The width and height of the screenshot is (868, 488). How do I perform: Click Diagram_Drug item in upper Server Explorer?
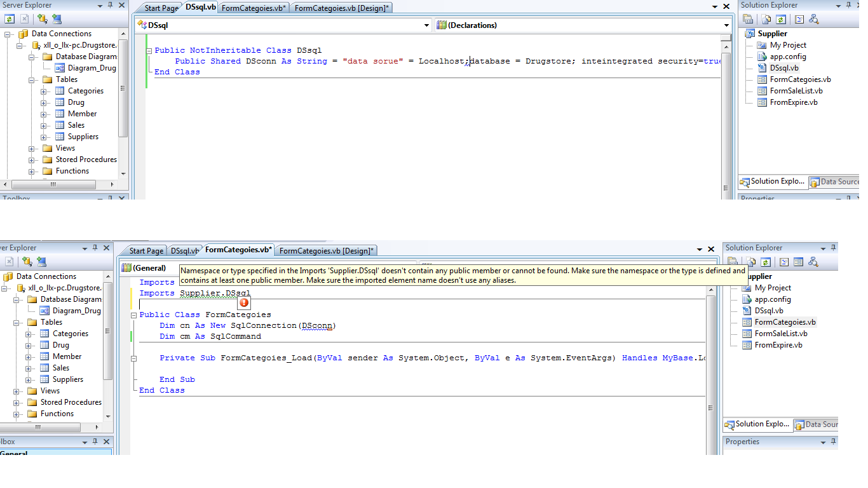[86, 68]
